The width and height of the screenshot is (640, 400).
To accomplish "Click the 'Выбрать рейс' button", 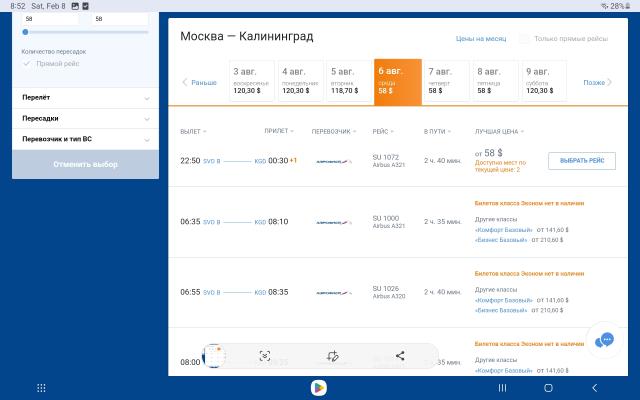I will [x=581, y=161].
